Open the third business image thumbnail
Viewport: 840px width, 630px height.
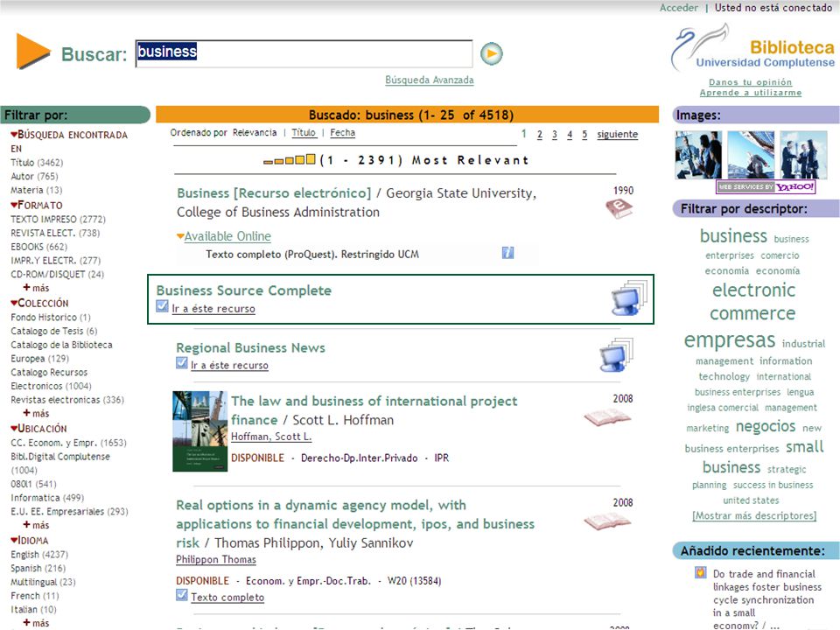coord(803,155)
